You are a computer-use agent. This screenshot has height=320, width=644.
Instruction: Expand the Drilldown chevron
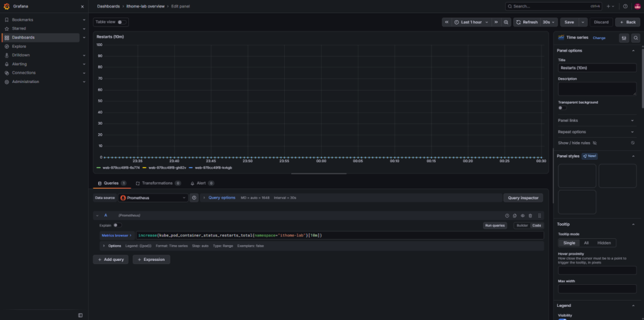pyautogui.click(x=84, y=55)
